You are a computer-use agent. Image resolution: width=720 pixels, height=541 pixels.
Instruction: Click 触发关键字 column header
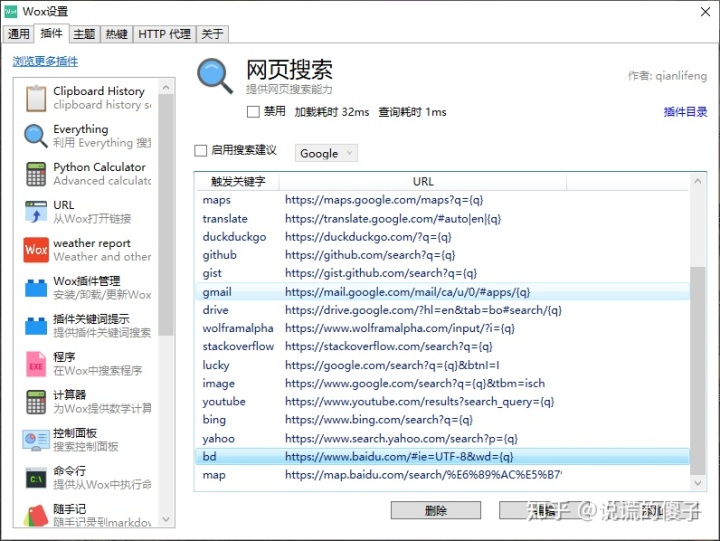point(238,181)
